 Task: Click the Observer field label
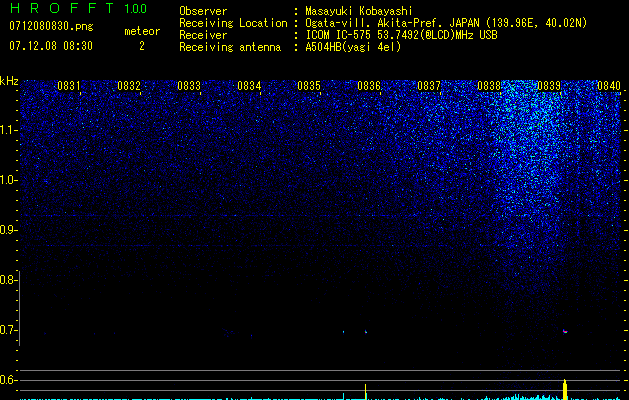203,11
